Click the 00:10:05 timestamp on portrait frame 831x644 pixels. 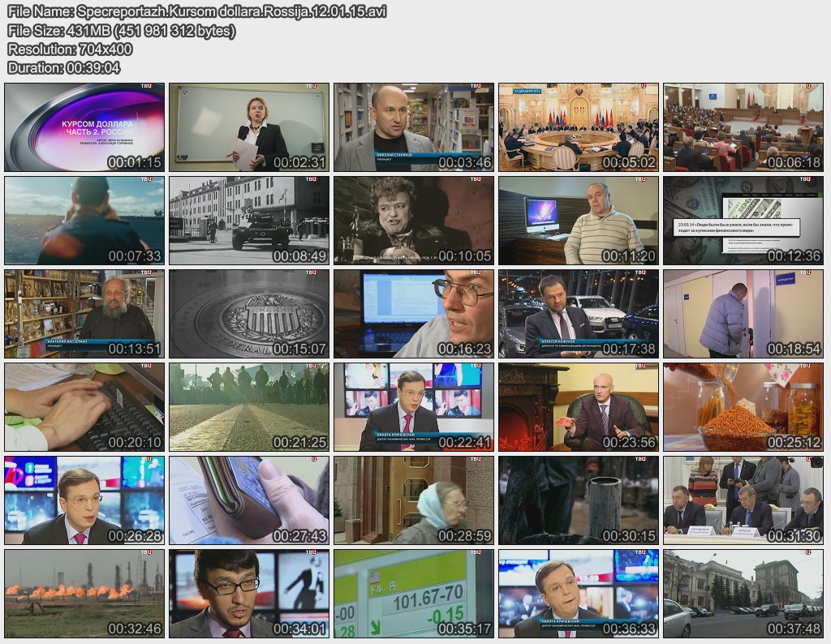[x=464, y=256]
